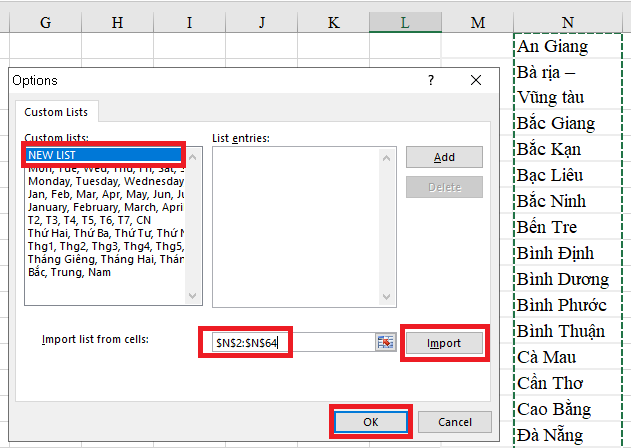Click the Import list from cells field
This screenshot has height=448, width=631.
294,343
